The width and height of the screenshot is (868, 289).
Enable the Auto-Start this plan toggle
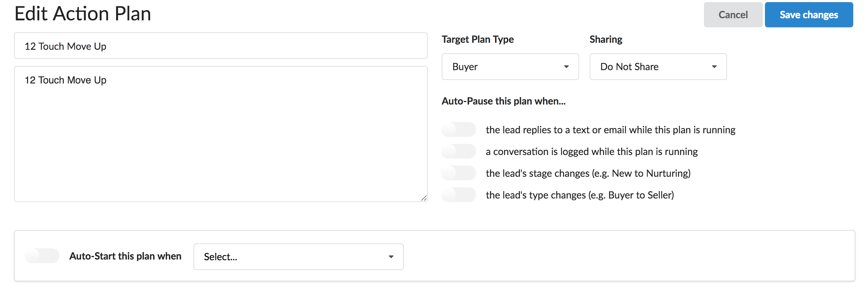click(42, 256)
